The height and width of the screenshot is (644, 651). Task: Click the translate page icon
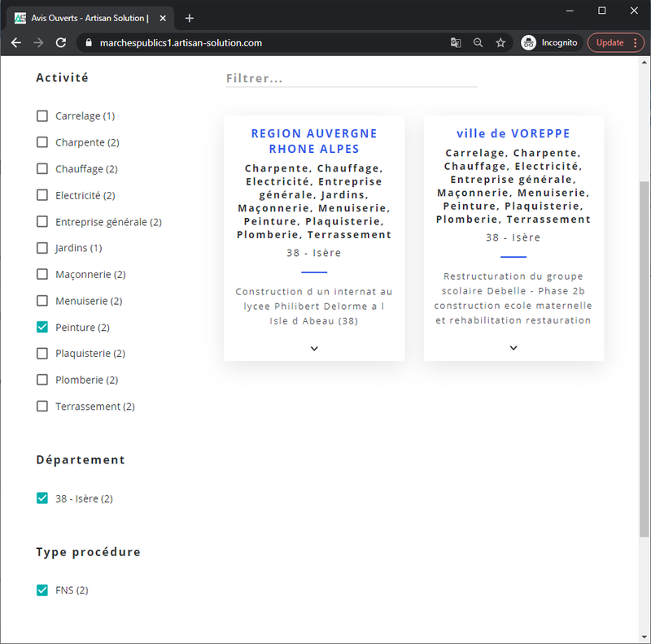[456, 43]
